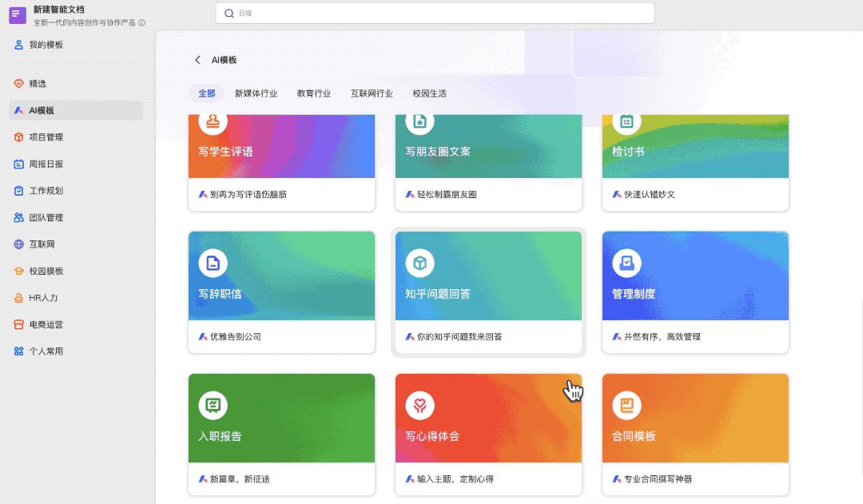The image size is (863, 504).
Task: Select the 全部 filter tab
Action: [x=207, y=93]
